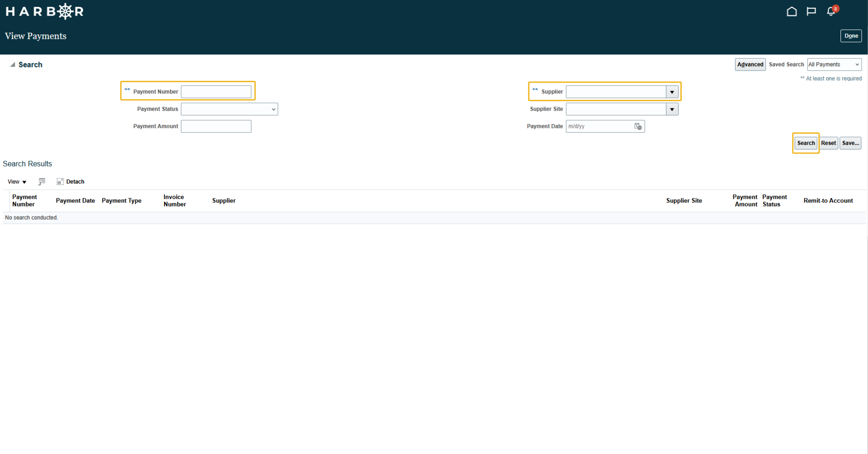Image resolution: width=868 pixels, height=454 pixels.
Task: Focus the Payment Number input field
Action: coord(216,92)
